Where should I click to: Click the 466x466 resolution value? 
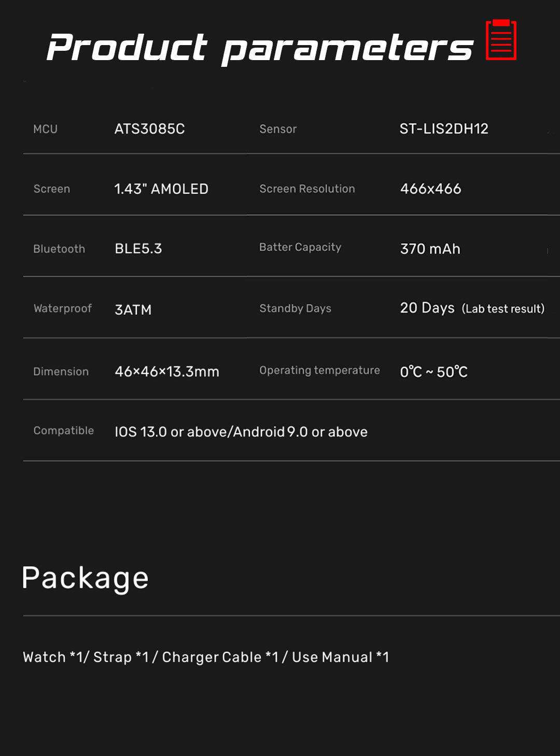[430, 189]
